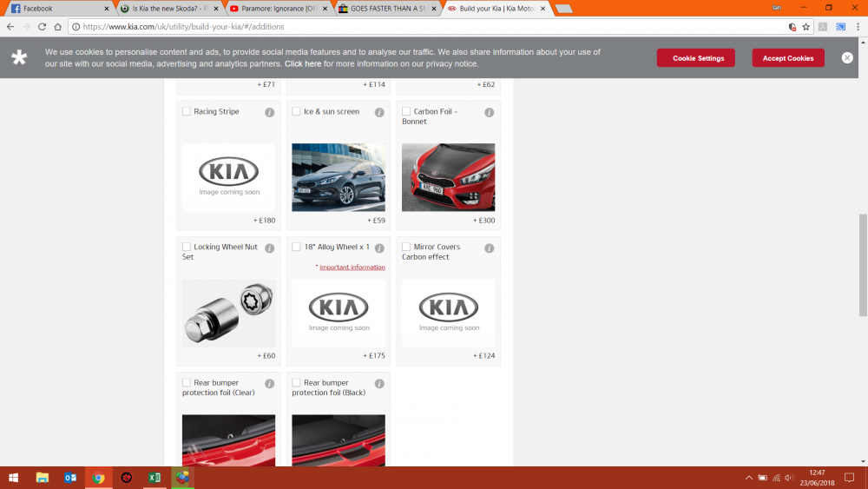Open Chrome's three-dot menu
This screenshot has width=868, height=489.
[x=858, y=27]
